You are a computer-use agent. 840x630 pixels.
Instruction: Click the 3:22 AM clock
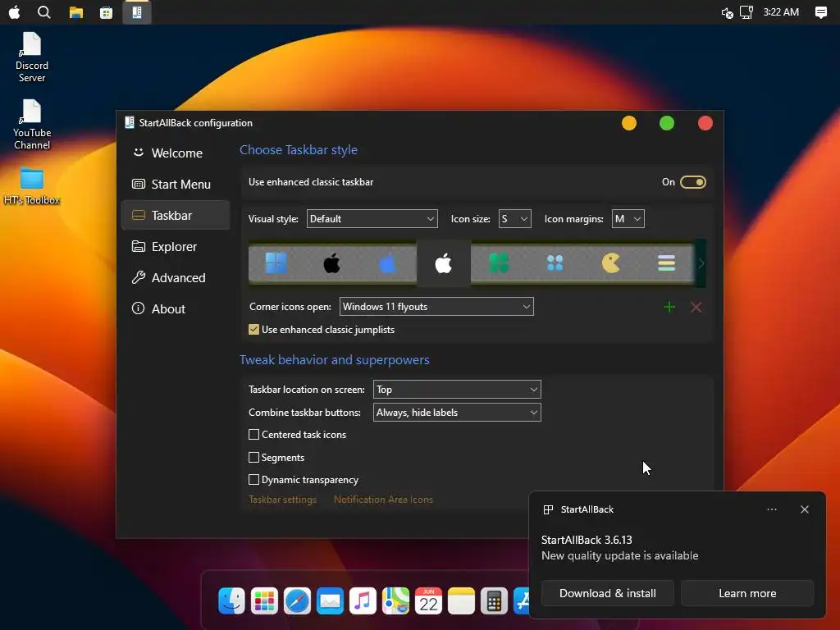(x=781, y=12)
